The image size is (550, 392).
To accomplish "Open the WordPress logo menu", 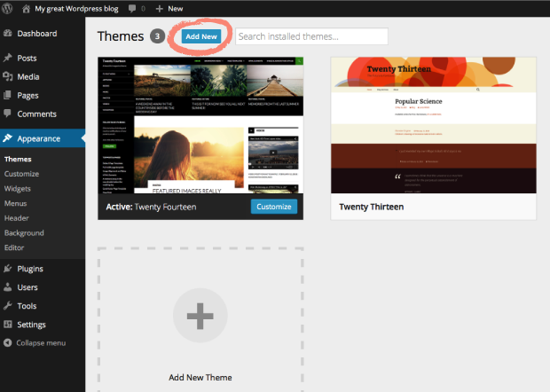I will point(7,8).
